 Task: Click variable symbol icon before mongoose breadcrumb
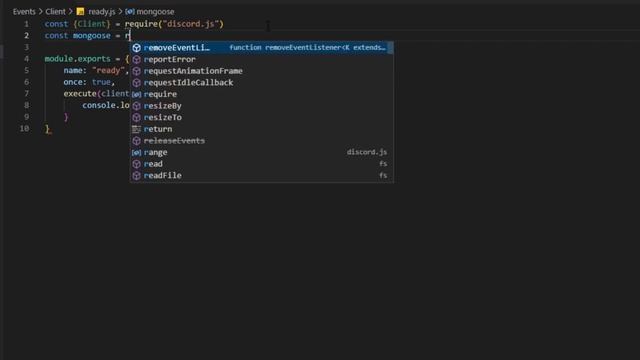coord(130,11)
